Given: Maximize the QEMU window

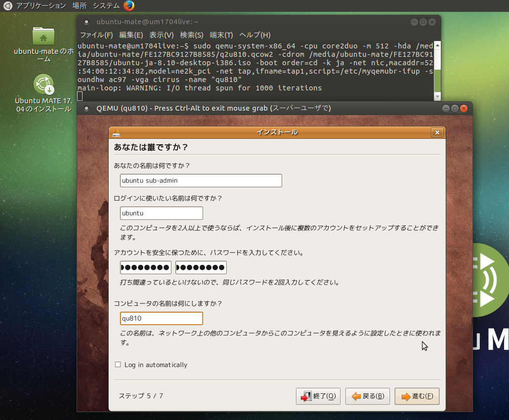Looking at the screenshot, I should 455,108.
